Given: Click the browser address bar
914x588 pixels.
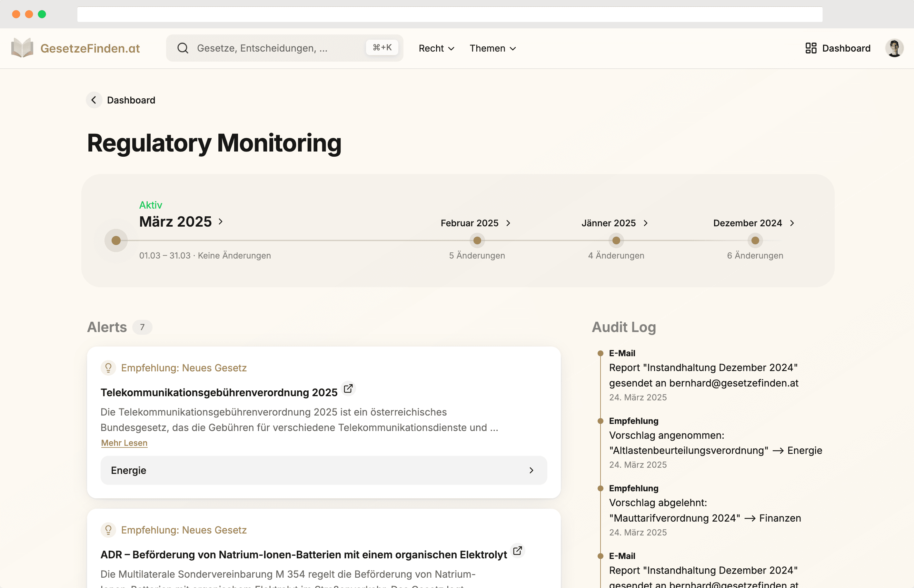Looking at the screenshot, I should (x=450, y=14).
